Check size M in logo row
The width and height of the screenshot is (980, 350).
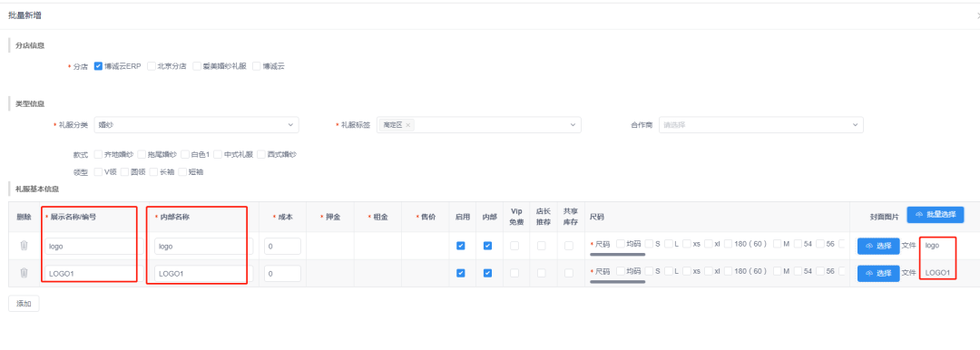(777, 244)
